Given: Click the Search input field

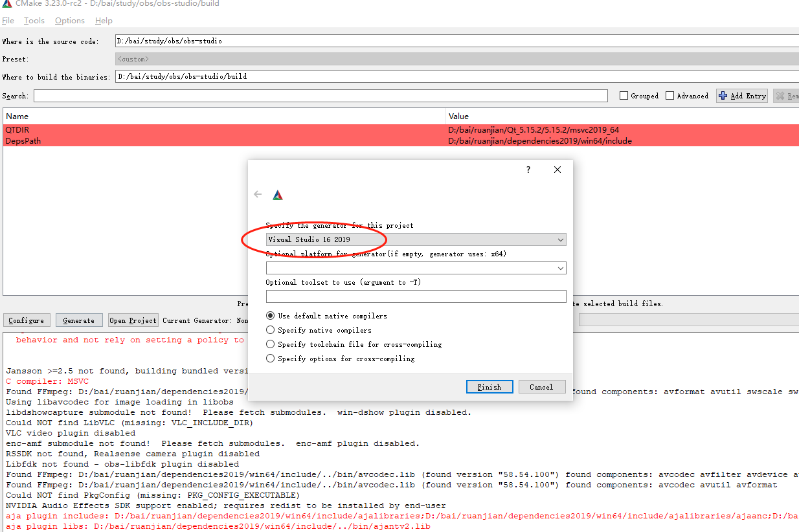Looking at the screenshot, I should click(x=321, y=96).
